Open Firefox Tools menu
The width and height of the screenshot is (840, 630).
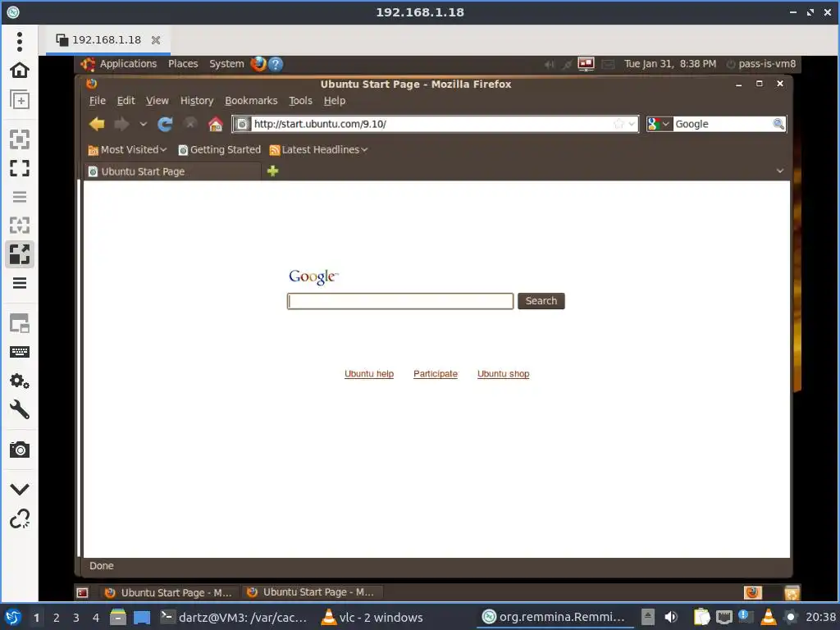point(300,101)
